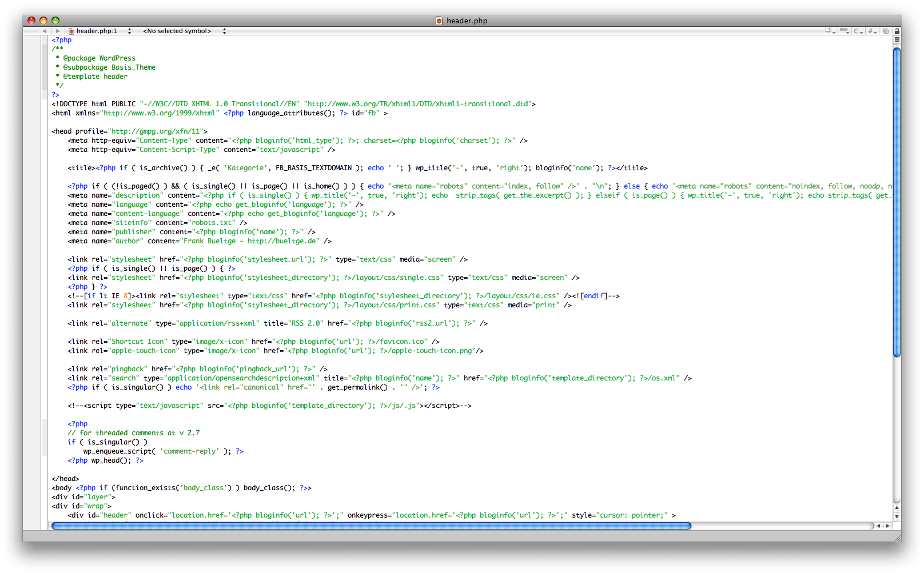
Task: Click the <body> body_class() line
Action: (x=181, y=488)
